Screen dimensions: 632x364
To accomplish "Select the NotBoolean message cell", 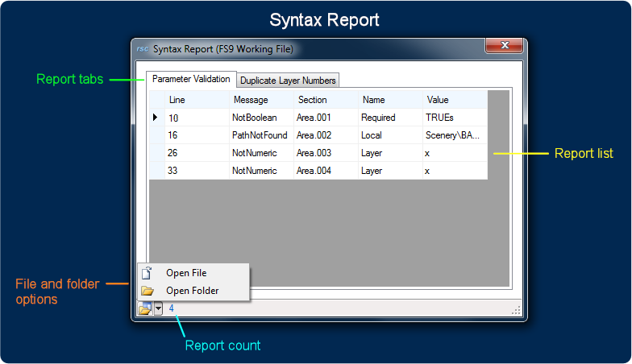I will click(x=261, y=118).
